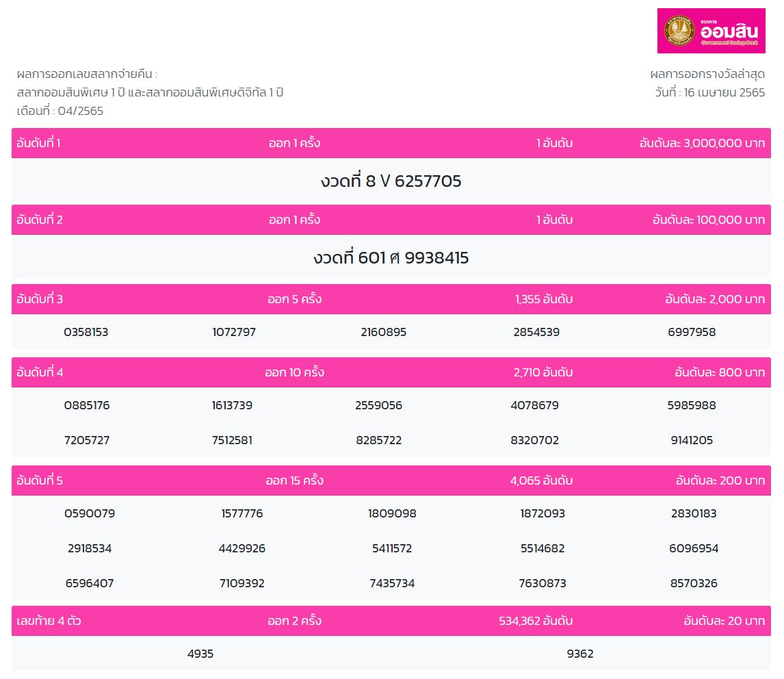The image size is (784, 679).
Task: Select last four digits 4935
Action: 200,654
